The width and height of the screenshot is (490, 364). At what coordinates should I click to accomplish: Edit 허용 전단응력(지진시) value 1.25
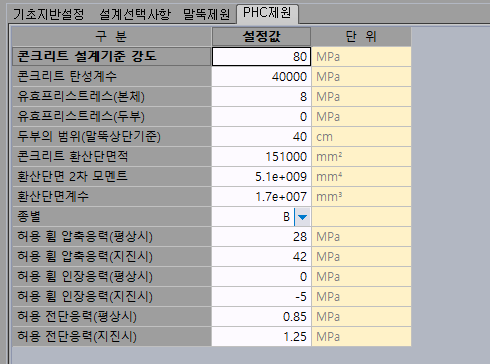click(x=261, y=337)
